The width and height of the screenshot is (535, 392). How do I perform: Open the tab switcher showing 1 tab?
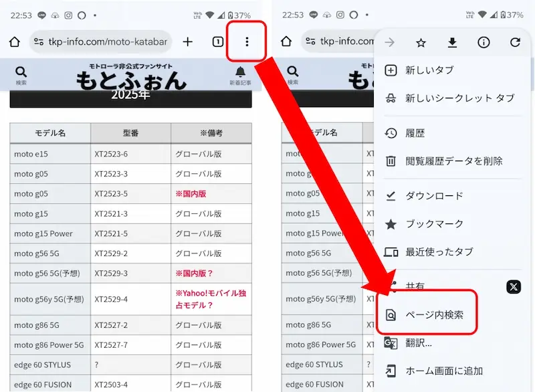218,42
